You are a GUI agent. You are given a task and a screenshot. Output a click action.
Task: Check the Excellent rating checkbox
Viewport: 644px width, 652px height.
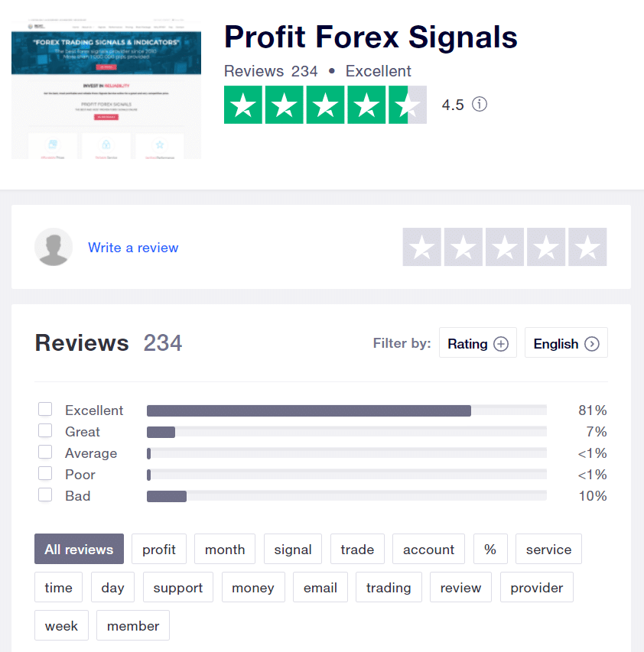(x=45, y=409)
